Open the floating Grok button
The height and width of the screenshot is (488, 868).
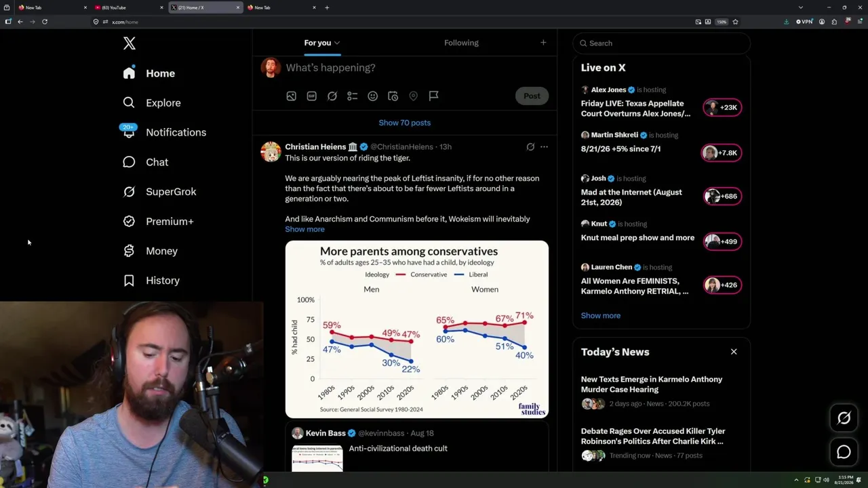(844, 418)
